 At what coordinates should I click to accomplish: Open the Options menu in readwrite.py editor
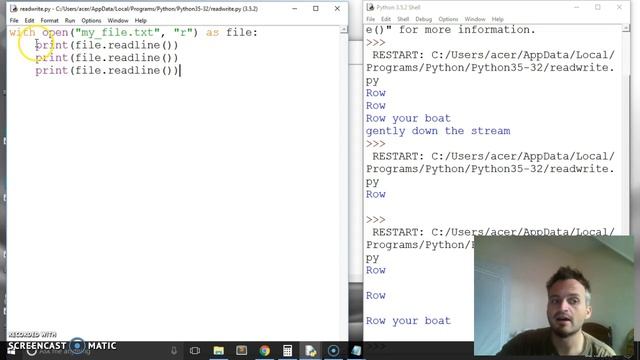(91, 20)
